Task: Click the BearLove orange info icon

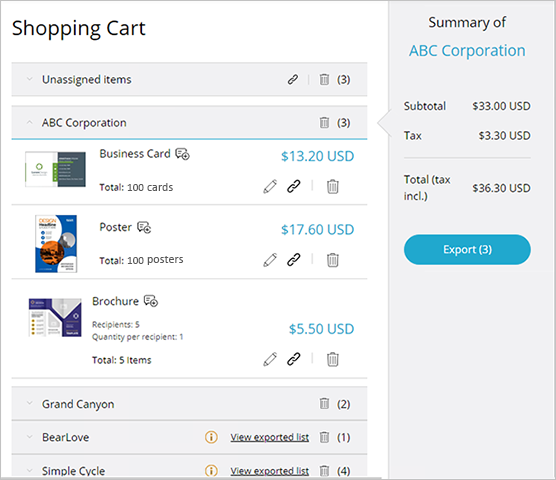Action: (211, 437)
